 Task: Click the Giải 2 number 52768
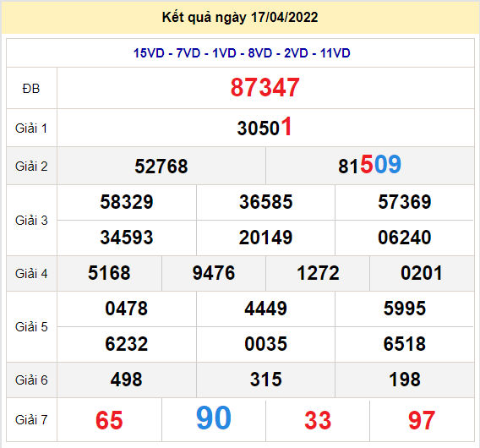161,167
